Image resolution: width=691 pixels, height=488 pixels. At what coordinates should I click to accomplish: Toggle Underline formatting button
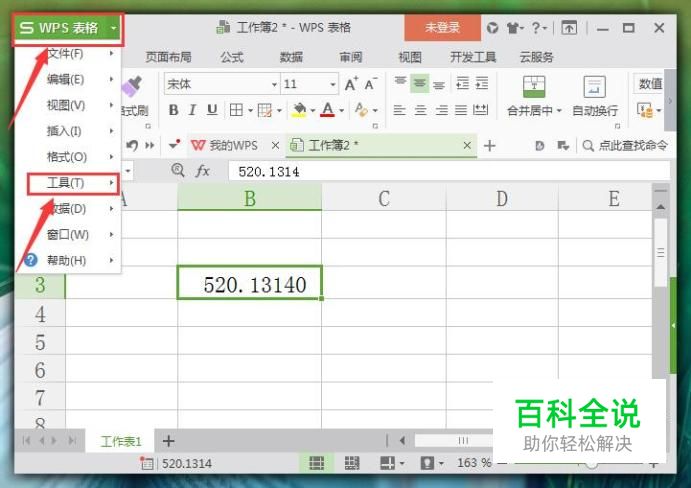(212, 110)
